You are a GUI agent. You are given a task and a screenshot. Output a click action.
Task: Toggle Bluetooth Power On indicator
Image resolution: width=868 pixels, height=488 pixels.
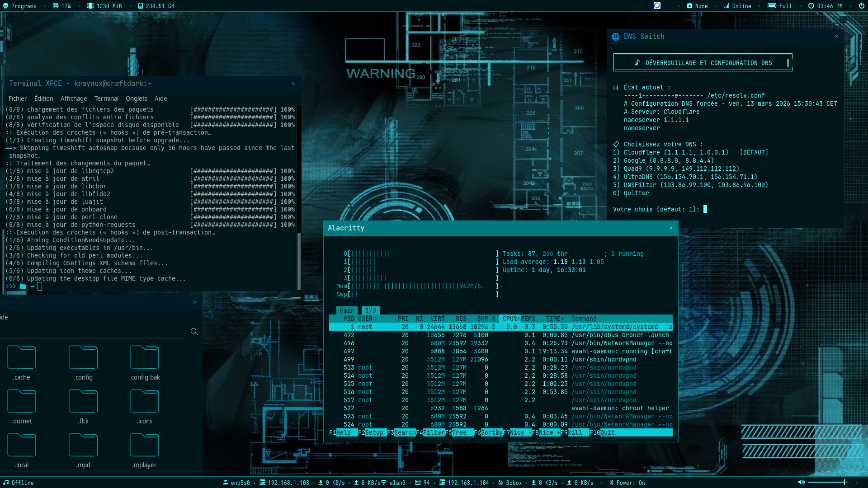[627, 483]
